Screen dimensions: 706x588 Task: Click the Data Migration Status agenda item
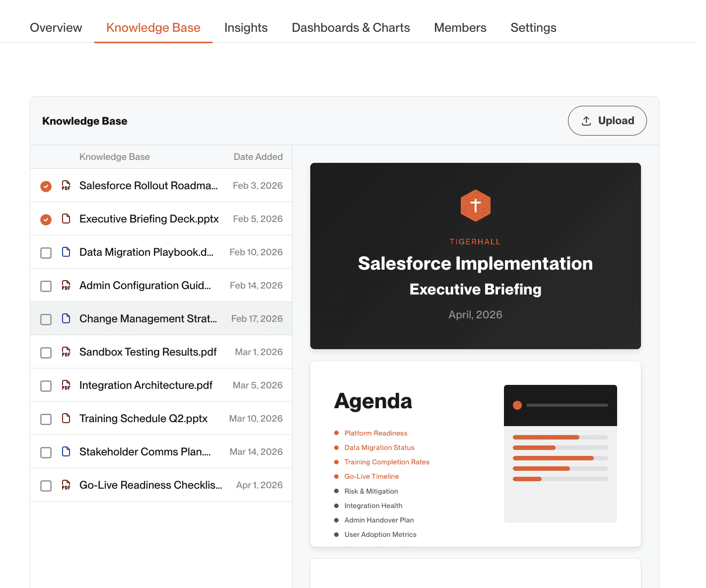[379, 447]
